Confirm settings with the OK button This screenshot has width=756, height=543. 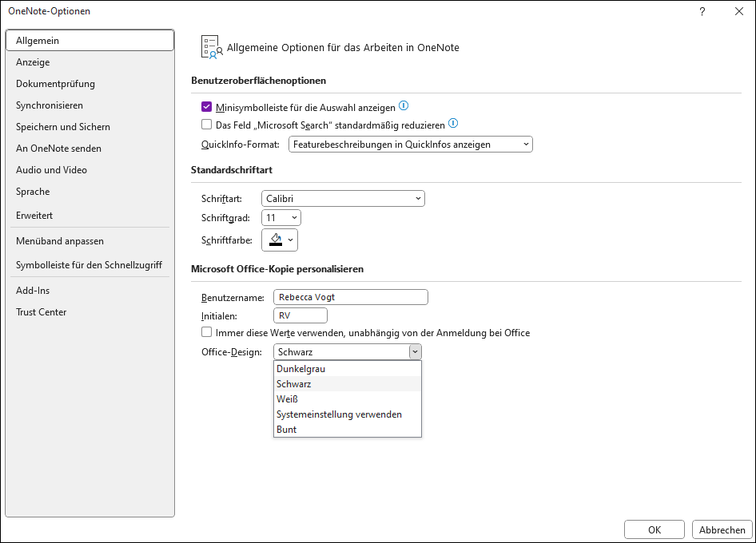click(655, 529)
